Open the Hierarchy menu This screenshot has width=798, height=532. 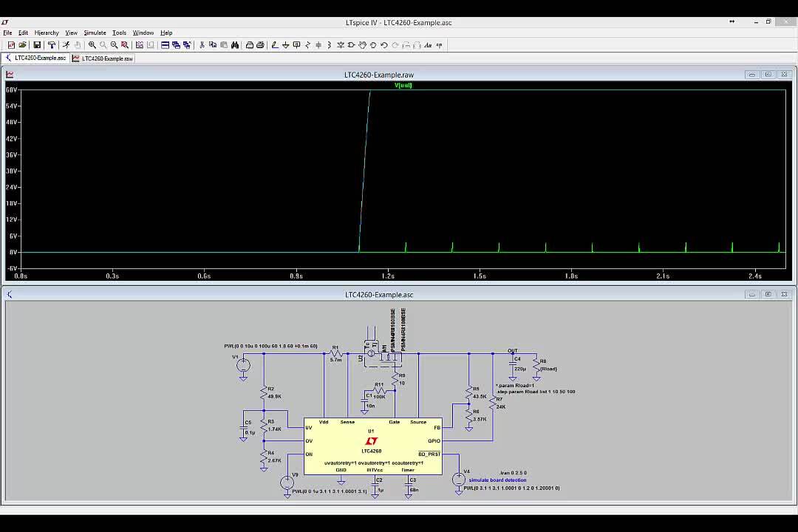[x=47, y=33]
